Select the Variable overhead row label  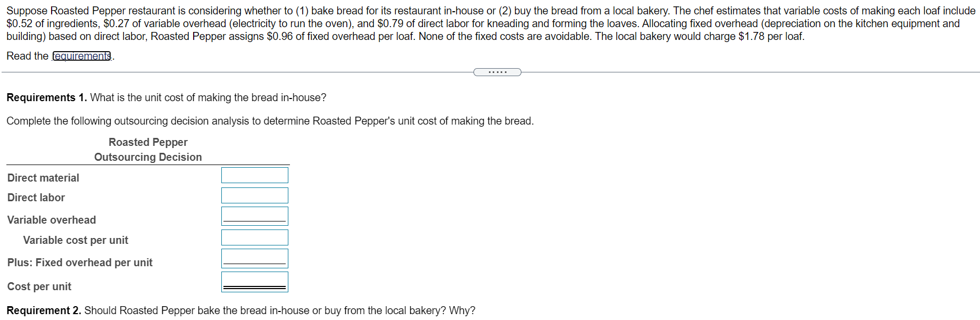(x=51, y=219)
